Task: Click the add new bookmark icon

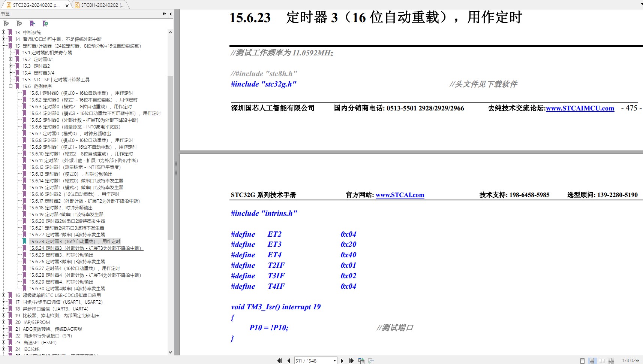Action: click(x=19, y=24)
